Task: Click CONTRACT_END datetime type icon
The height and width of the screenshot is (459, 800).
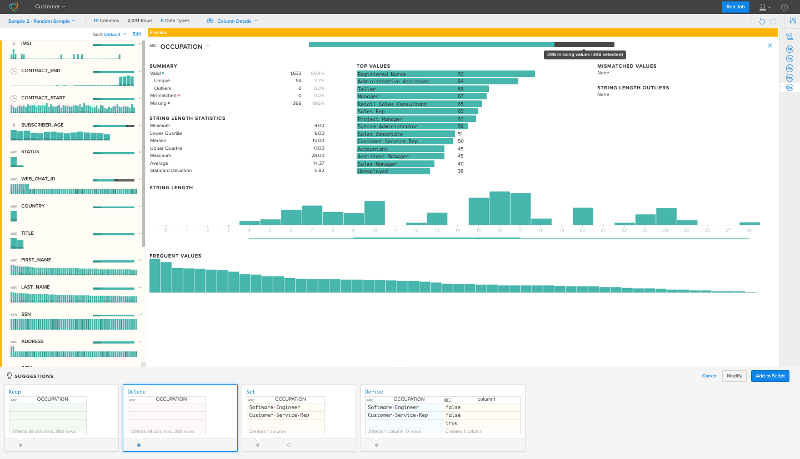Action: point(13,71)
